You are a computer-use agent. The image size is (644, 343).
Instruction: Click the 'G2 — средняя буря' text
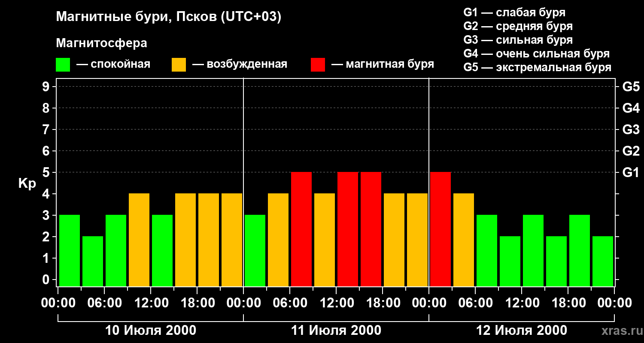coord(518,26)
